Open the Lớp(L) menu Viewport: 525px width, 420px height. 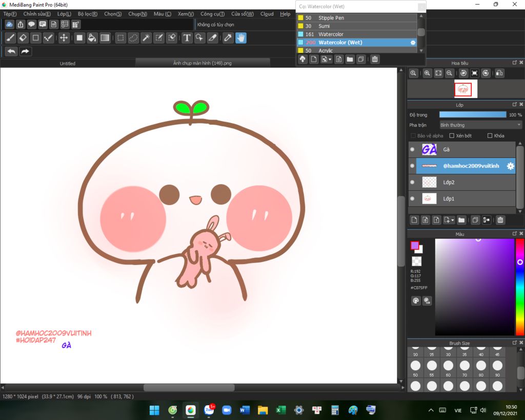click(64, 14)
